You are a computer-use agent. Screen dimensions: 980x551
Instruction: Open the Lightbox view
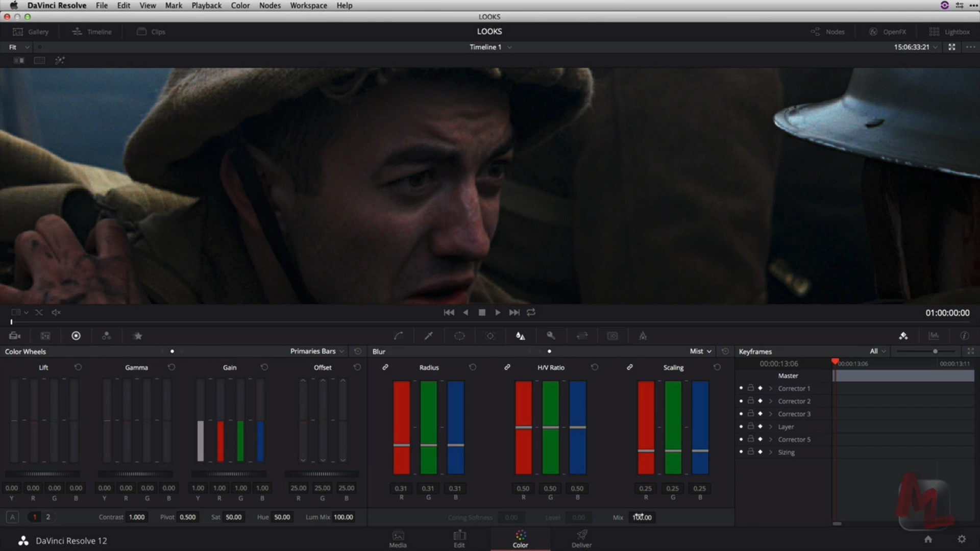click(949, 32)
